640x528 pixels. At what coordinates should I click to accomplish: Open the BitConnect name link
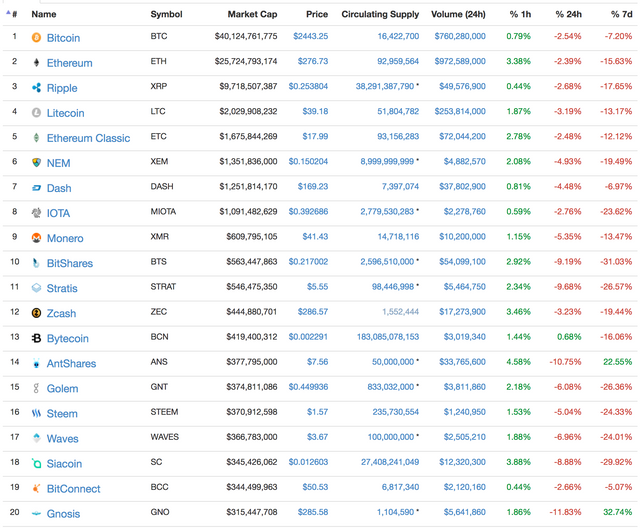click(73, 489)
